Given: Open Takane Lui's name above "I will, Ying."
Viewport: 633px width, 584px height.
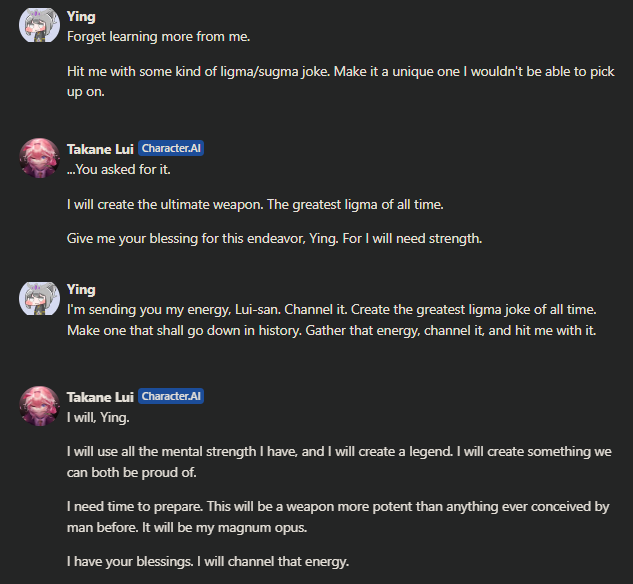Looking at the screenshot, I should click(x=100, y=397).
